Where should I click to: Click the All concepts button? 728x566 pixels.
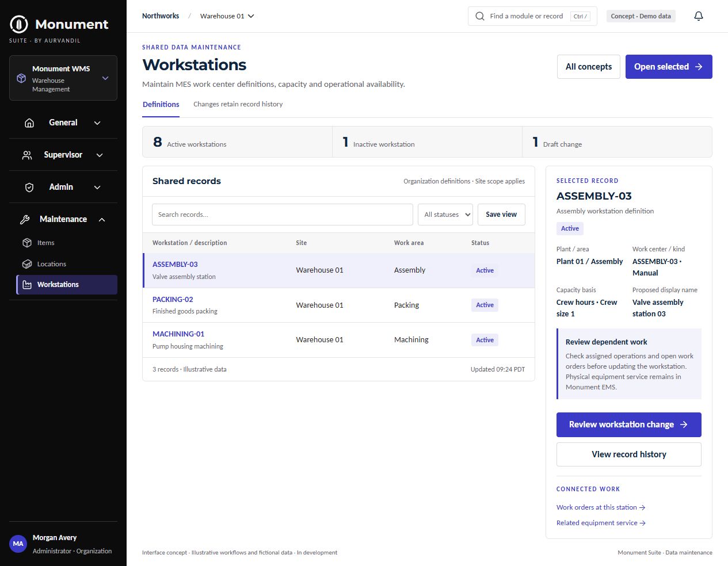[x=589, y=67]
